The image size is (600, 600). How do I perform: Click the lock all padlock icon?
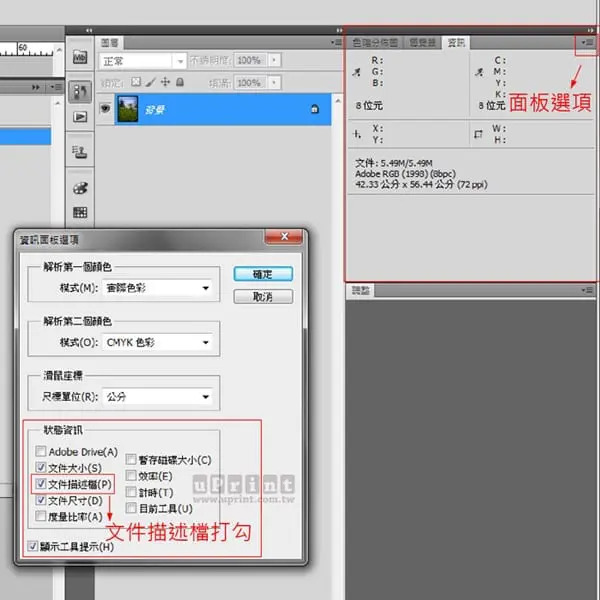(x=180, y=82)
